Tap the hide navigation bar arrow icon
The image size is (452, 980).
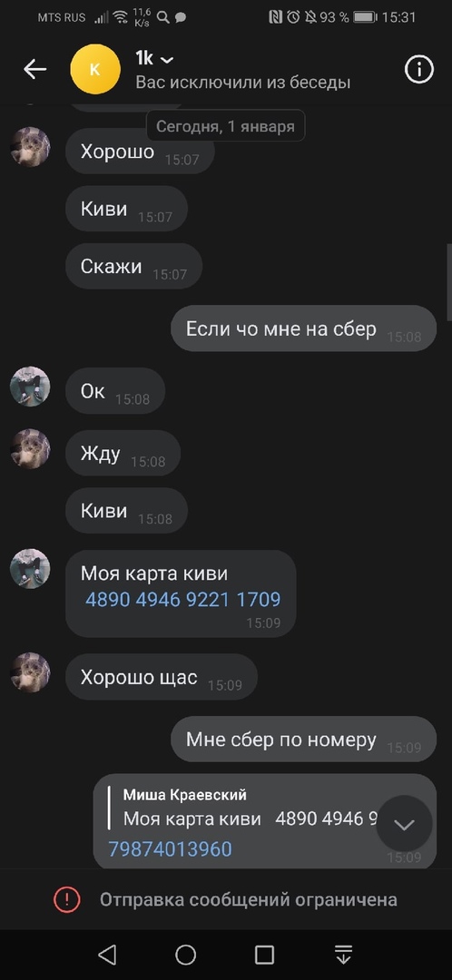(x=343, y=955)
